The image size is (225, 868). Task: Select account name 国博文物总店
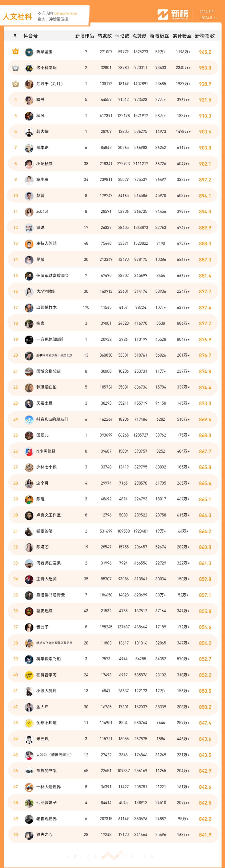pos(48,371)
